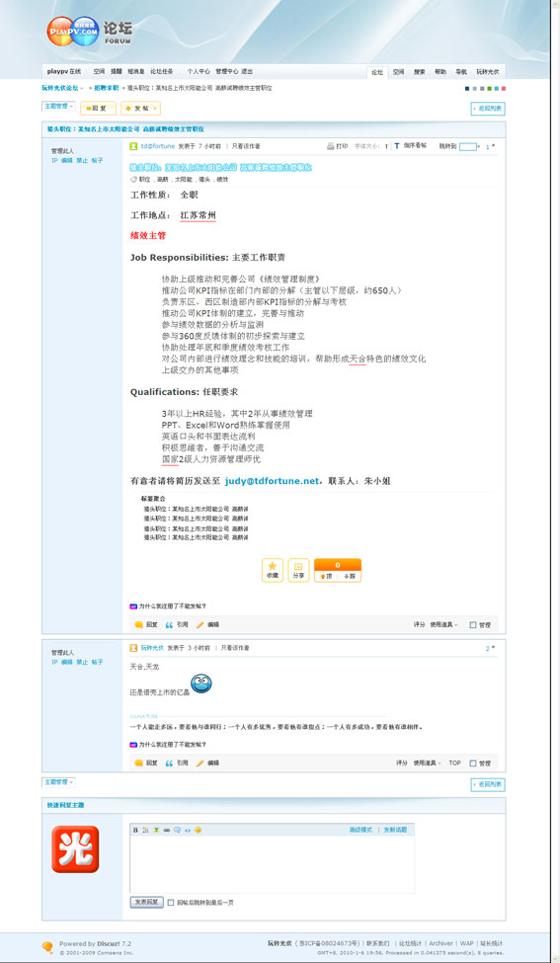Screen dimensions: 560x963
Task: Check the 管理 checkbox on first post
Action: coord(473,624)
